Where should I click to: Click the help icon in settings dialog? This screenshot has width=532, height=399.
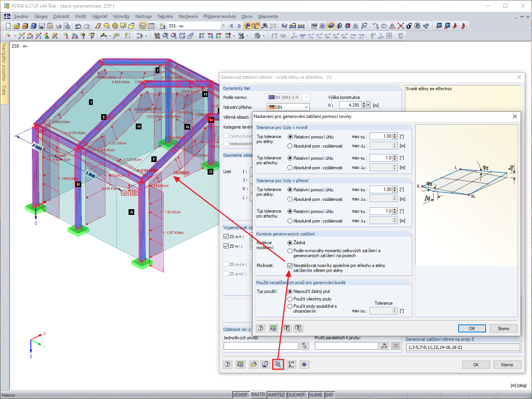pos(260,328)
